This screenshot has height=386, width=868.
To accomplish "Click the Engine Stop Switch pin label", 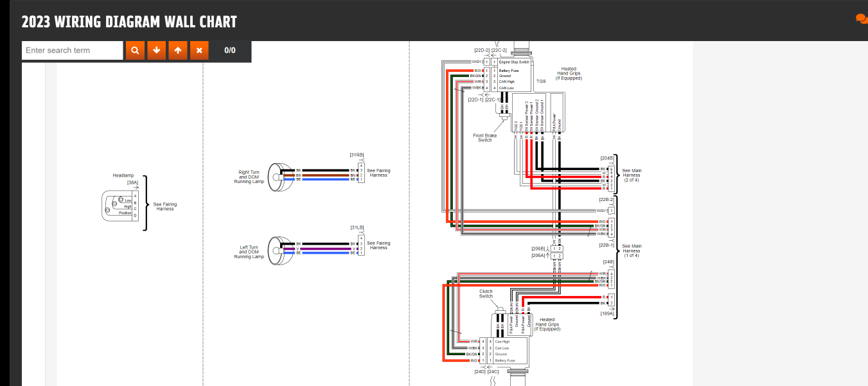I will [x=514, y=62].
